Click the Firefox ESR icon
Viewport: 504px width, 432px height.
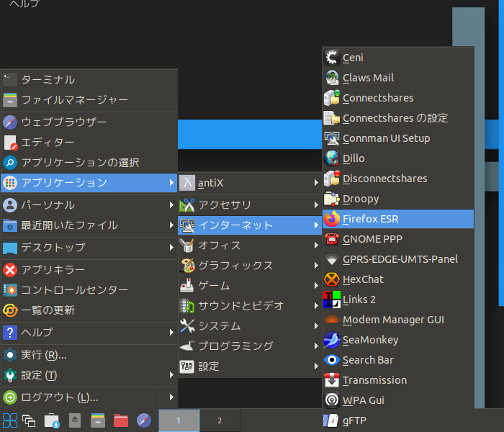pos(331,219)
